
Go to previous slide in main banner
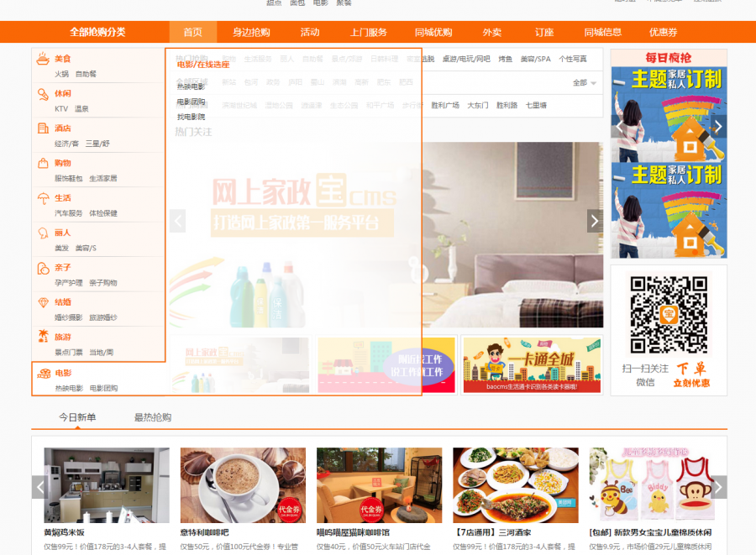(x=177, y=221)
